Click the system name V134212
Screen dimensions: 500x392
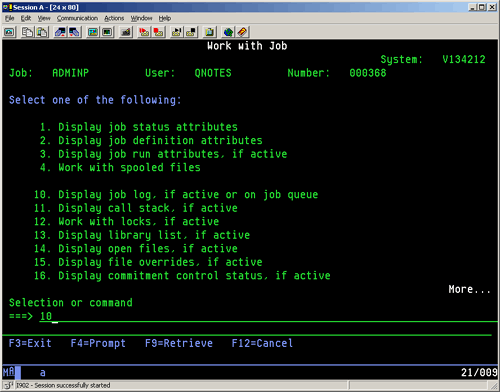click(x=464, y=59)
